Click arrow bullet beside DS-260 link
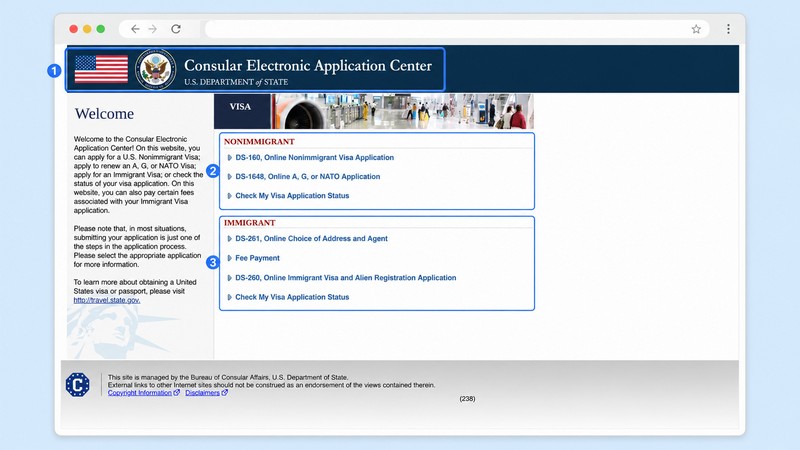 (x=230, y=278)
